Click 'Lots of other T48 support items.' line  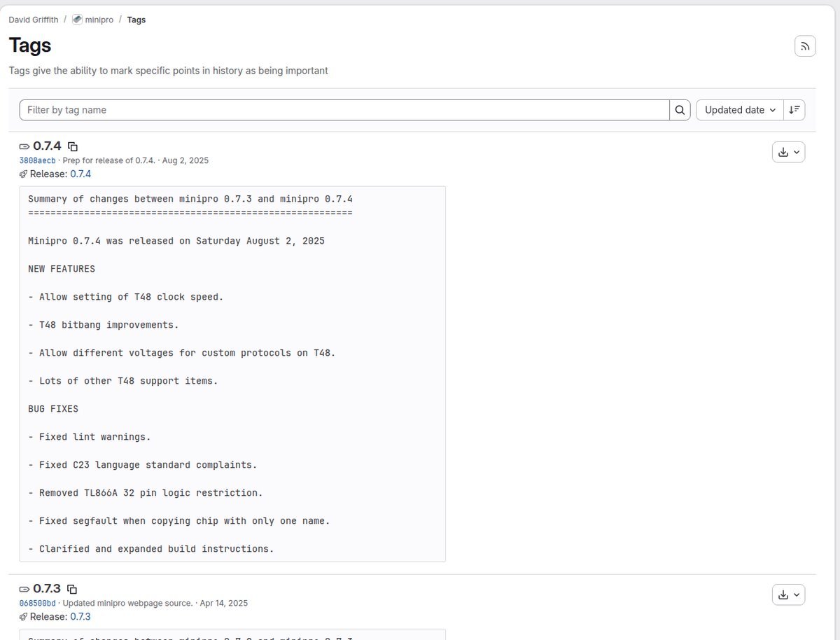(x=123, y=381)
